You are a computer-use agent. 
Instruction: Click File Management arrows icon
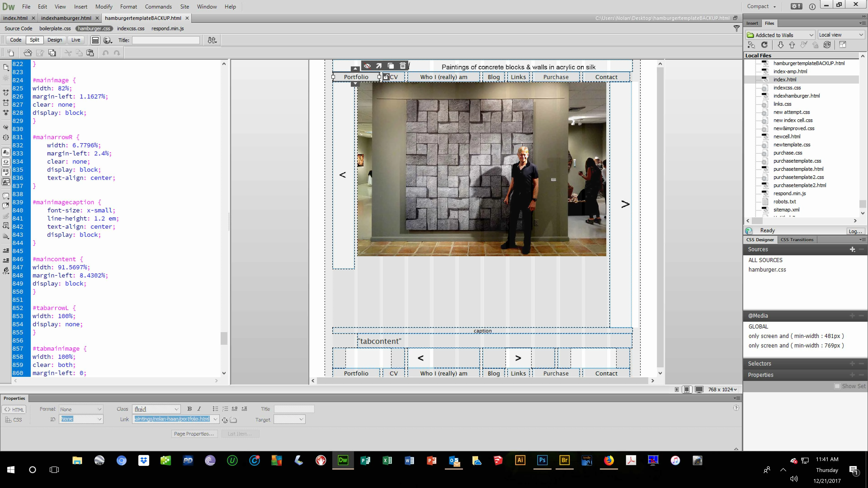pos(212,40)
